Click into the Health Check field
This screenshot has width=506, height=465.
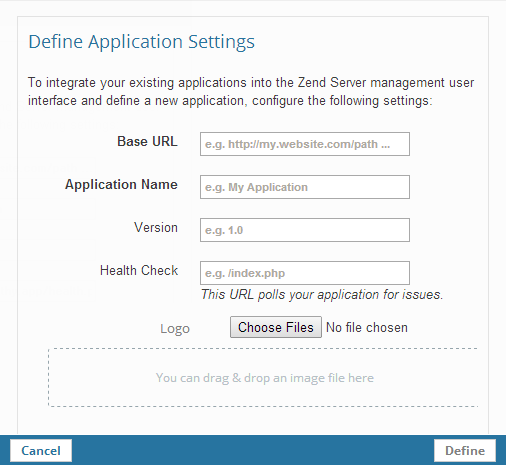point(305,273)
